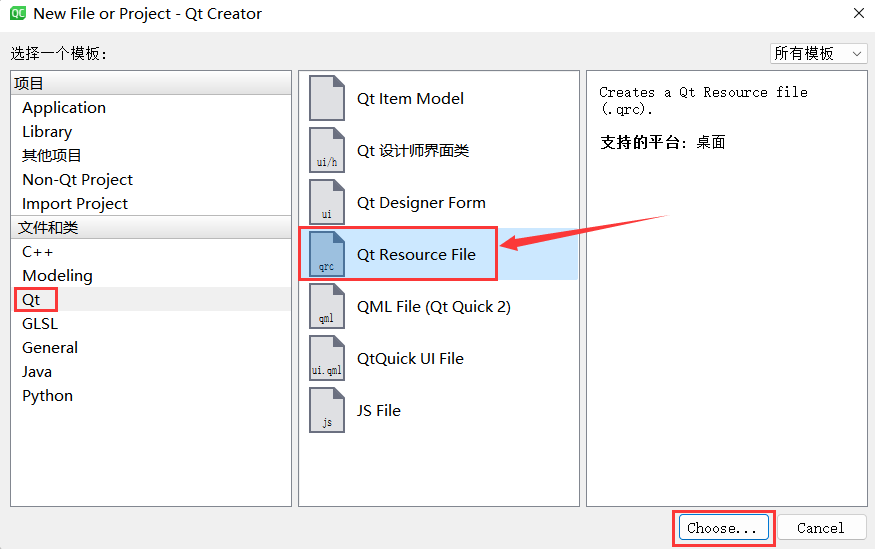Choose the QML File (Qt Quick 2) label
875x549 pixels.
point(434,306)
